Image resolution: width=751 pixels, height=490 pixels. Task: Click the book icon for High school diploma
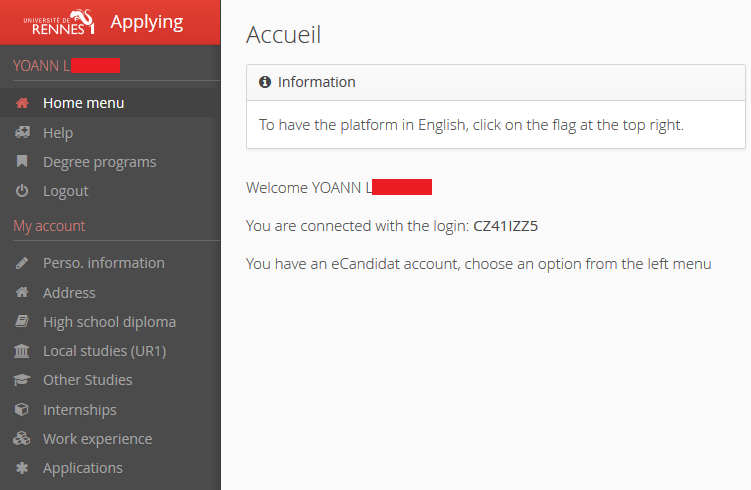(22, 322)
